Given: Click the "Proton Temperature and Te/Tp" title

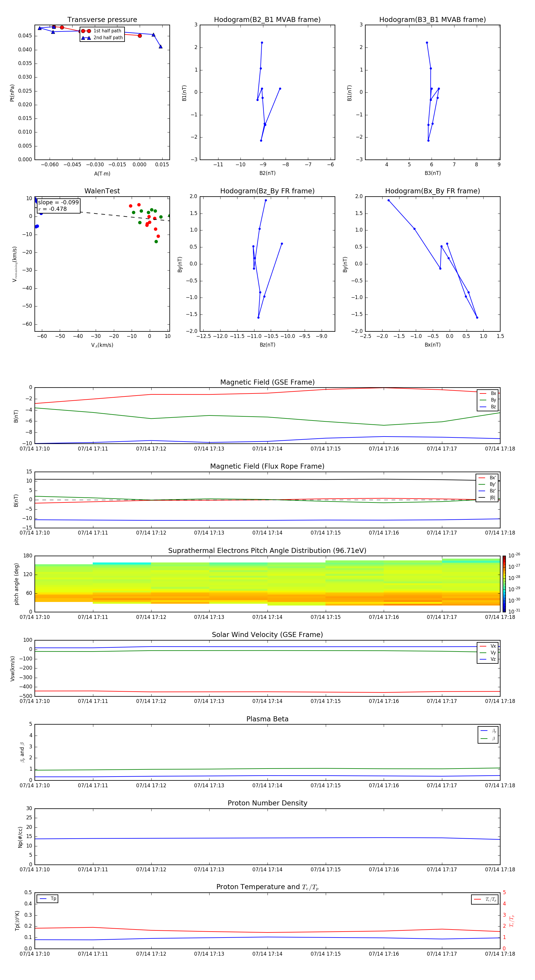Looking at the screenshot, I should click(267, 887).
